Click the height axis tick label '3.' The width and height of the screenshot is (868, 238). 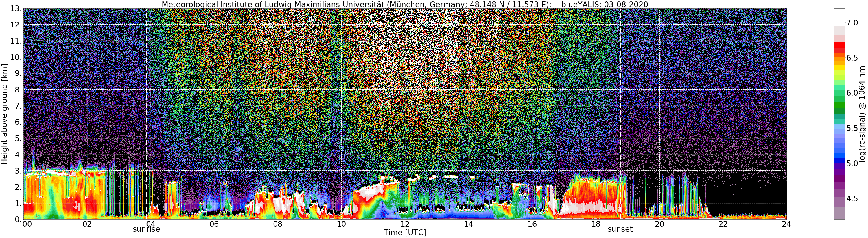coord(18,171)
